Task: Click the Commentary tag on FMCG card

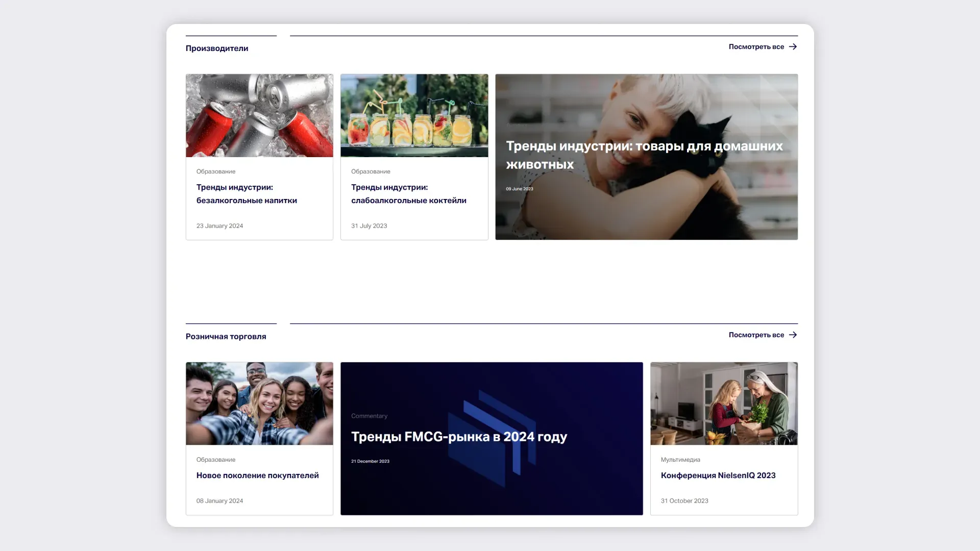Action: [x=369, y=416]
